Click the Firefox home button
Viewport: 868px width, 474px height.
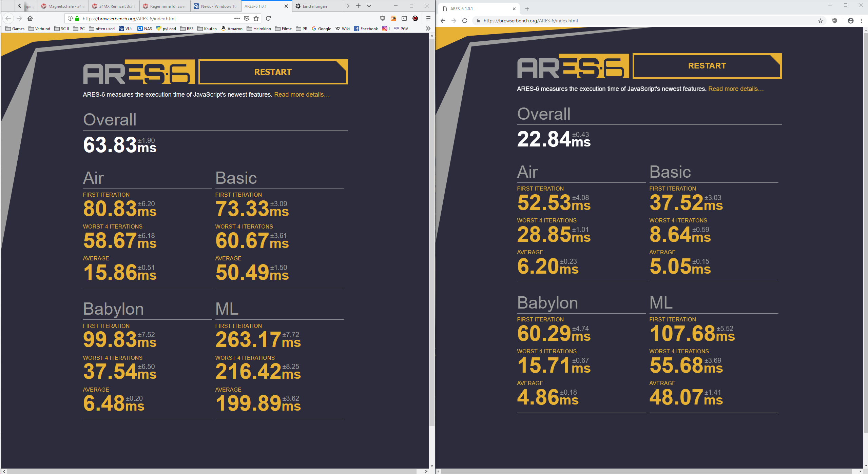tap(30, 18)
